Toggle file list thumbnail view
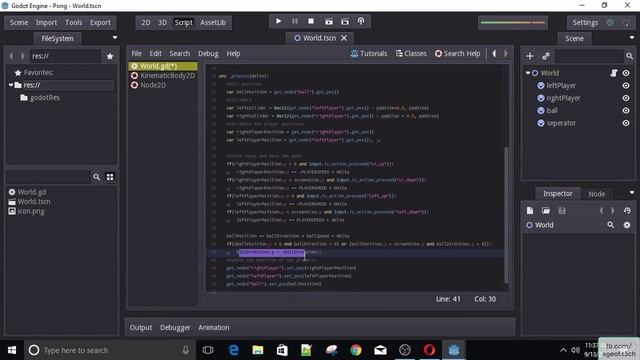 110,177
